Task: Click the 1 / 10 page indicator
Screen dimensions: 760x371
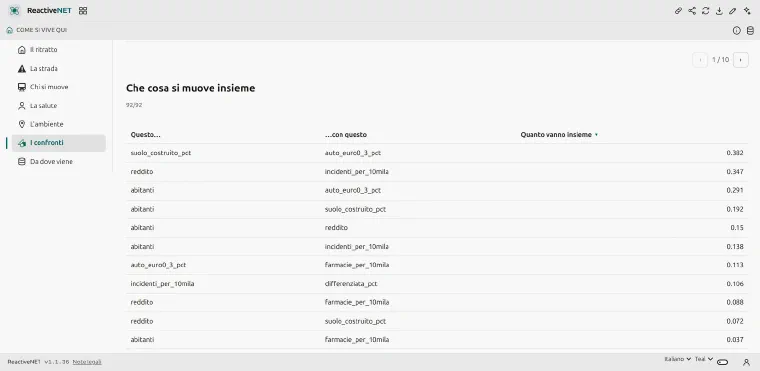Action: [720, 60]
